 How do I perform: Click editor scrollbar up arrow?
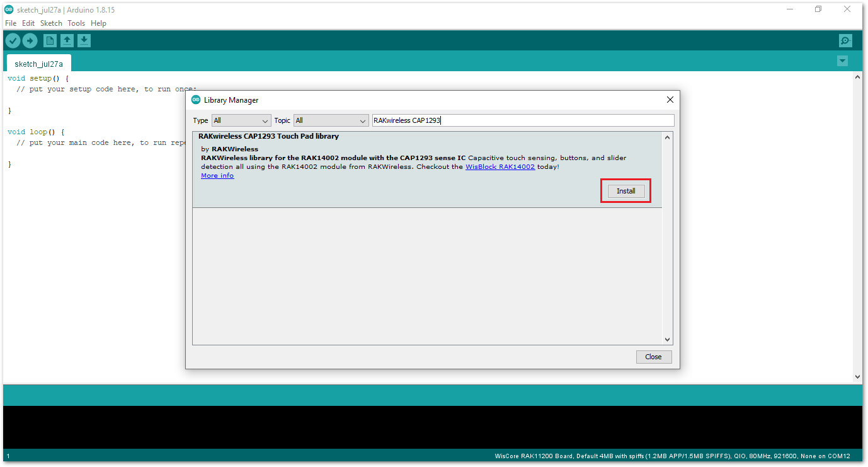pos(857,77)
